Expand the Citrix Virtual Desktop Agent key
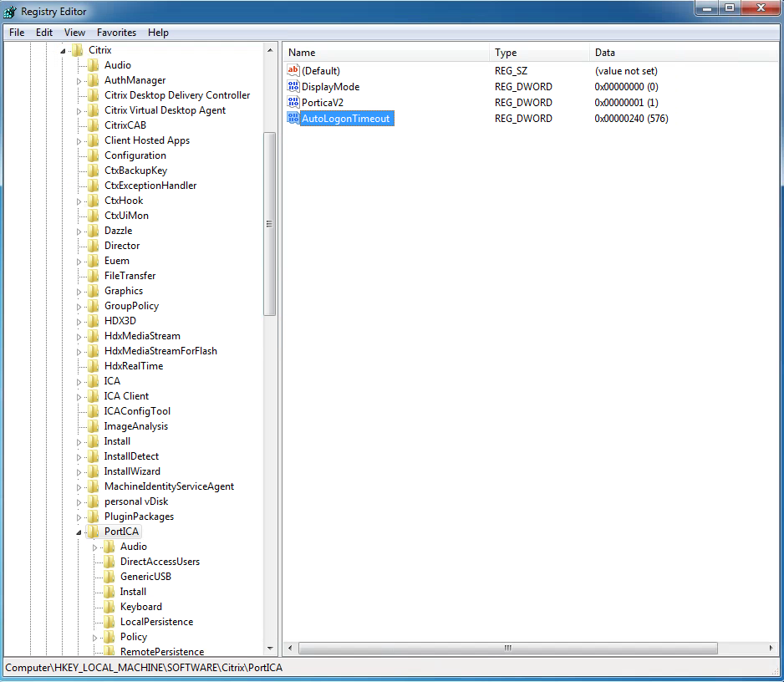784x682 pixels. (79, 111)
